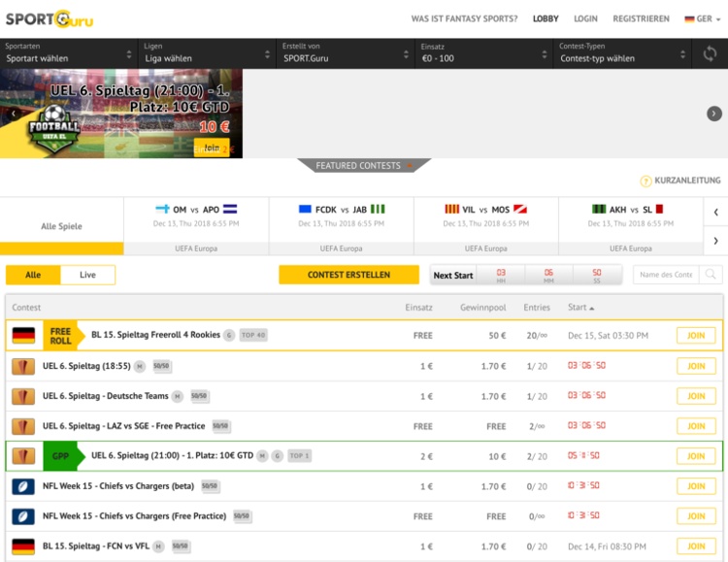Click Join on the featured banner
This screenshot has width=728, height=562.
(x=212, y=148)
